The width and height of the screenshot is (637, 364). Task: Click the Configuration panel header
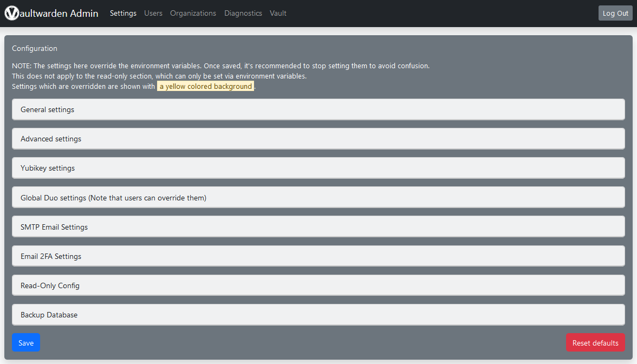click(34, 48)
